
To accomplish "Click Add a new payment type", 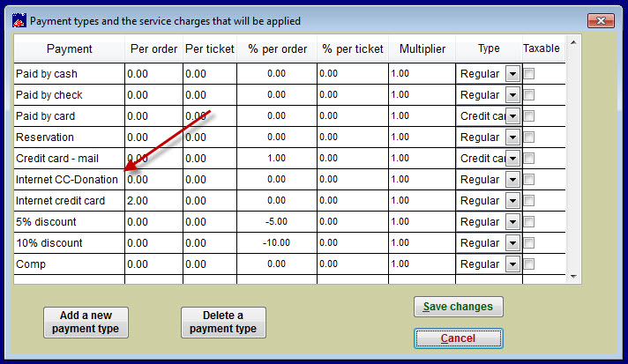I will [86, 322].
